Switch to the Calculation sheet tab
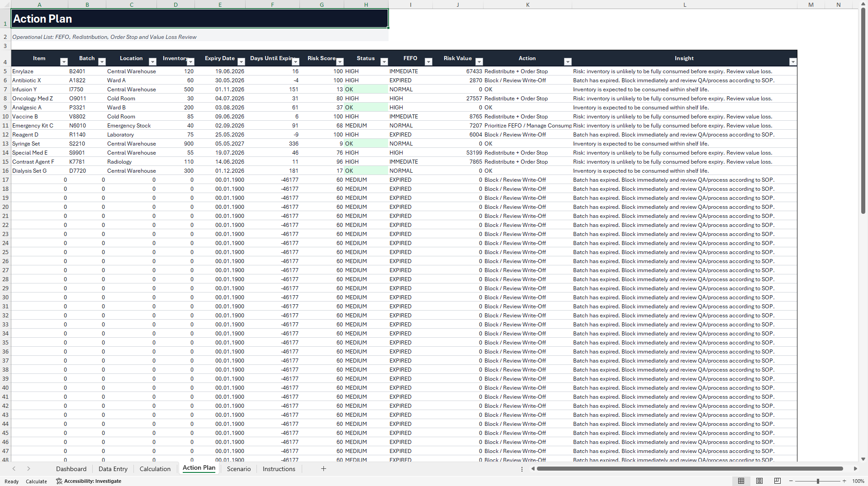Screen dimensions: 868x486 (155, 469)
